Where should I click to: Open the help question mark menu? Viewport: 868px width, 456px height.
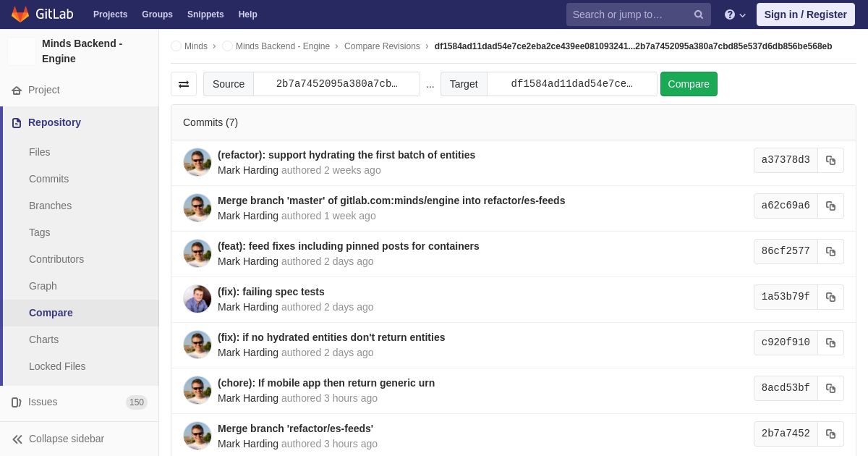[735, 14]
